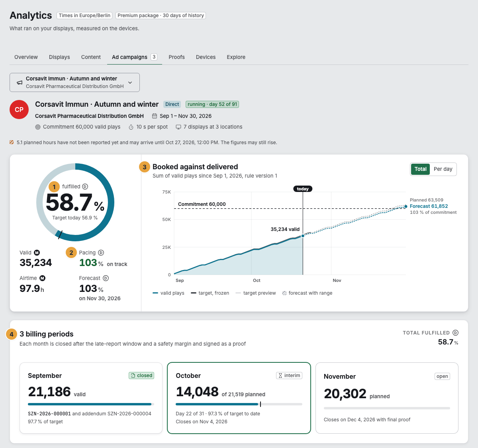Click the M badge icon next to Valid

click(37, 252)
